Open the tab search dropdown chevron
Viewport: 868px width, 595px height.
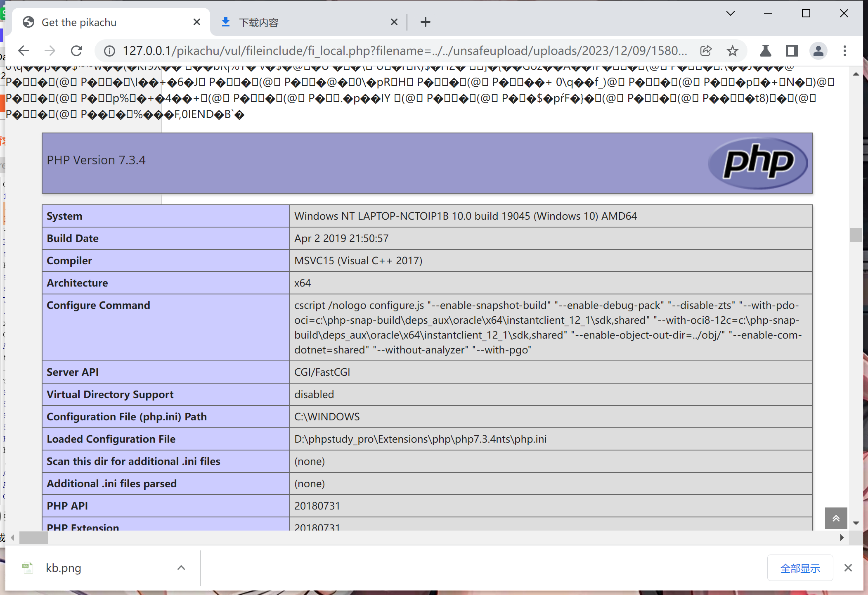click(731, 14)
